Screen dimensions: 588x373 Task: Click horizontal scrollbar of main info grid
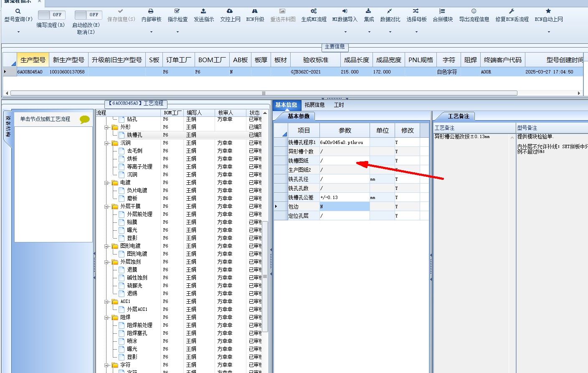(264, 93)
